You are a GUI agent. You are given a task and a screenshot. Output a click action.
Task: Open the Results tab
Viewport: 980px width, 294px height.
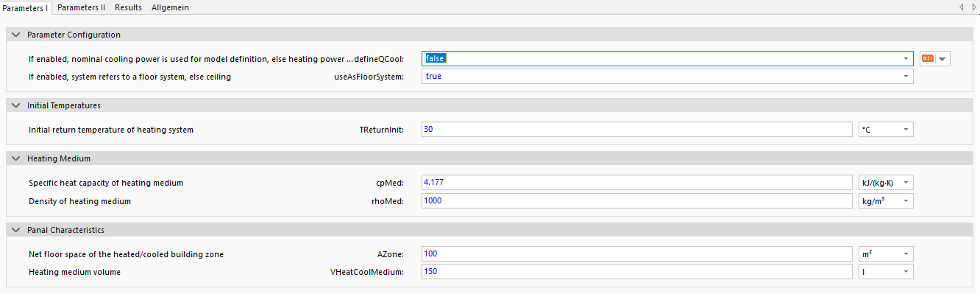pyautogui.click(x=128, y=7)
